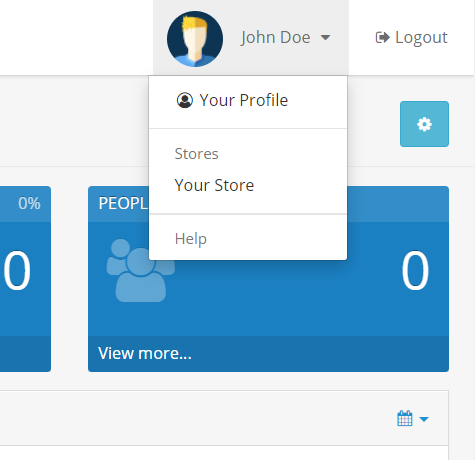Click the People card header

point(268,204)
